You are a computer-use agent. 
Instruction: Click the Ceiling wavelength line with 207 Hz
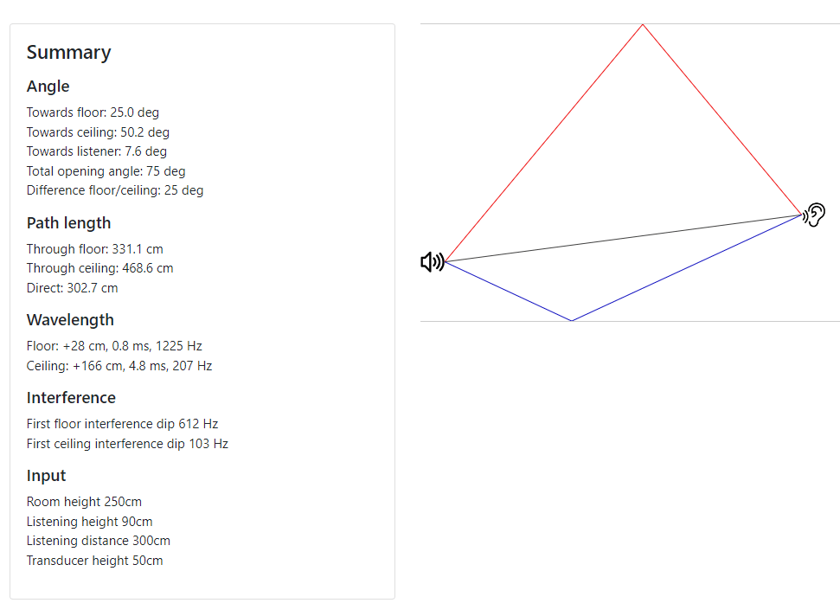119,366
